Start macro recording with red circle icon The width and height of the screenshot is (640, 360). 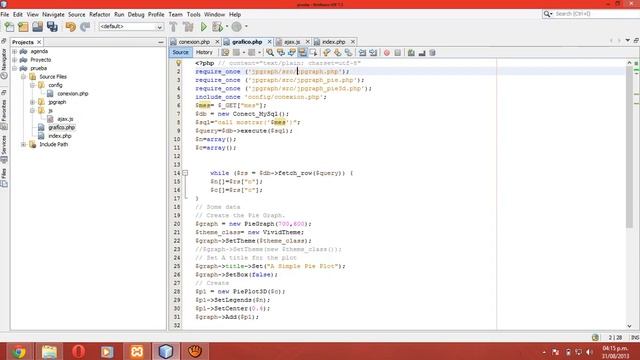387,53
